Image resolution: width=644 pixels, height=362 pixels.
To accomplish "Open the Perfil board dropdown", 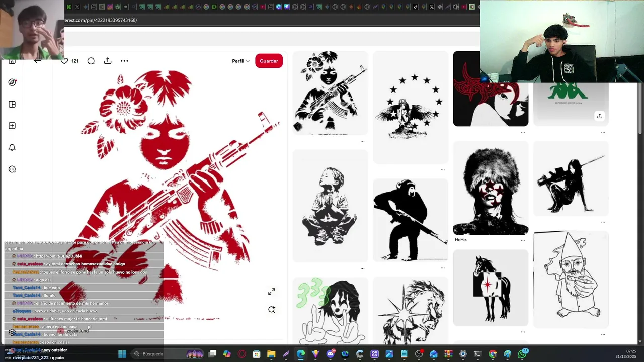I will [240, 61].
